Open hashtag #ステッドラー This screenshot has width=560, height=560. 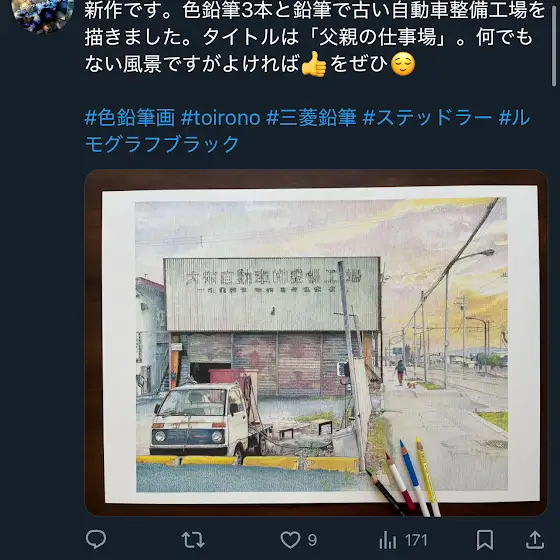click(427, 118)
